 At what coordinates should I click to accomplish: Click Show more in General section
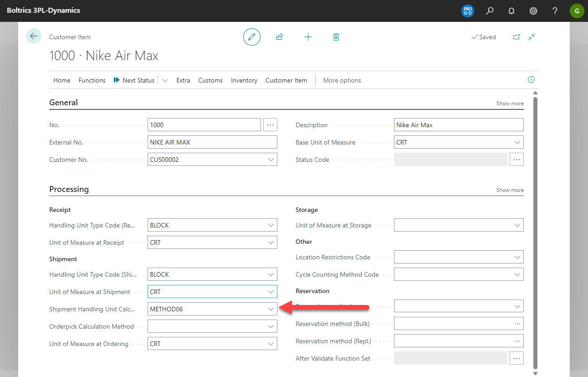(x=510, y=103)
